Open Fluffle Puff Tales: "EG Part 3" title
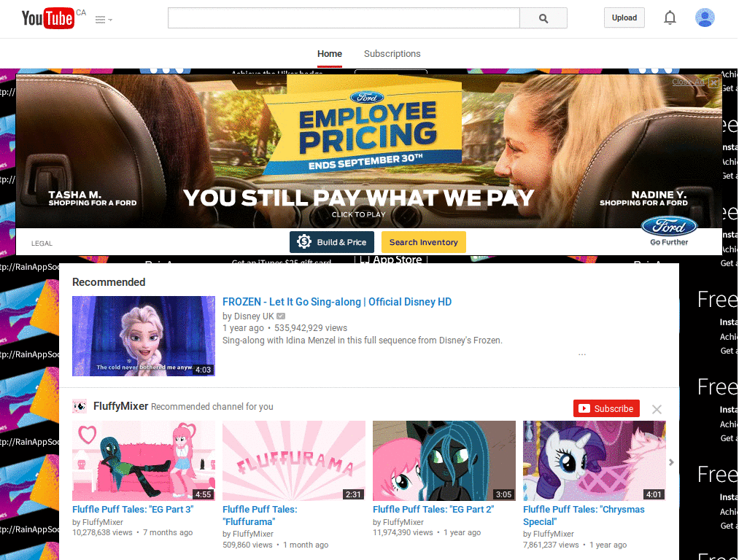747x560 pixels. click(x=133, y=510)
